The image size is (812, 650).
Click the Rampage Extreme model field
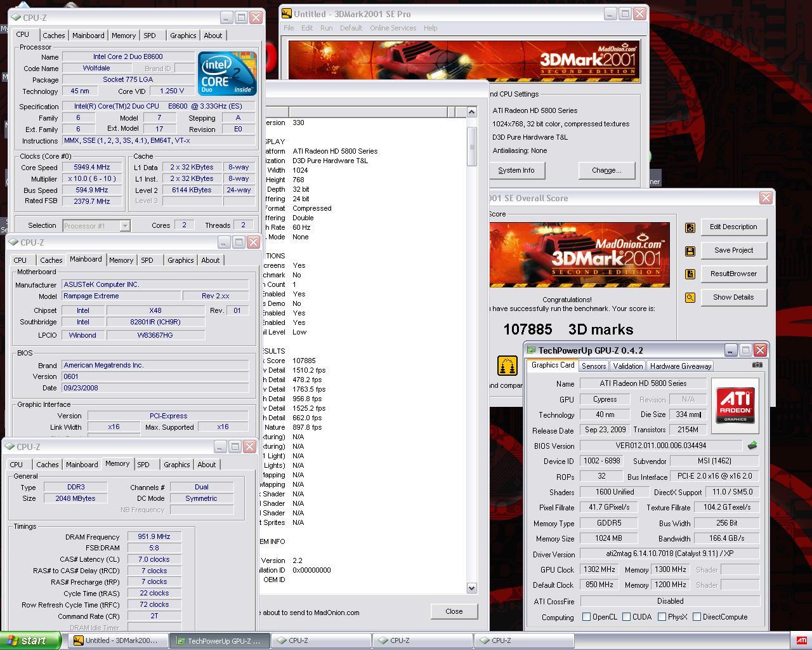pyautogui.click(x=121, y=296)
